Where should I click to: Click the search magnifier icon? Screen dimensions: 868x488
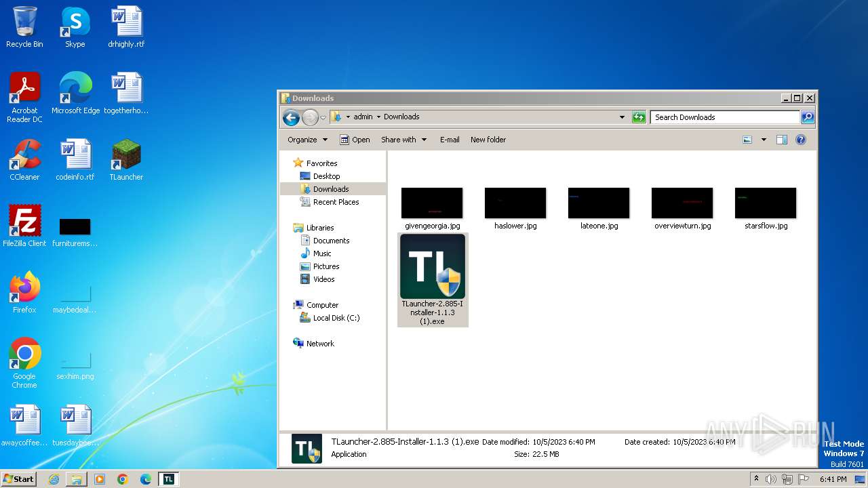tap(807, 117)
